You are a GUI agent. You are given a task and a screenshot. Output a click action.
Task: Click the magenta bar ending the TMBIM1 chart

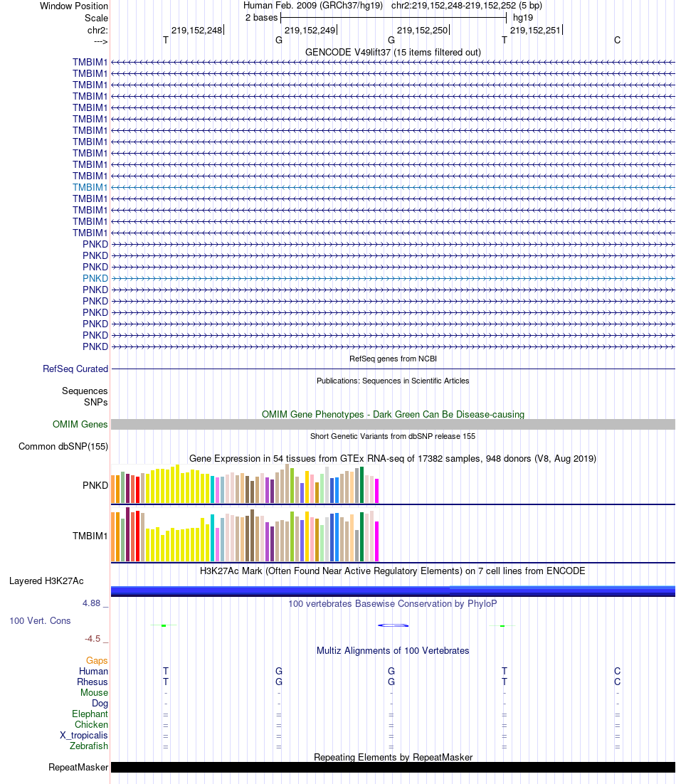click(x=377, y=541)
